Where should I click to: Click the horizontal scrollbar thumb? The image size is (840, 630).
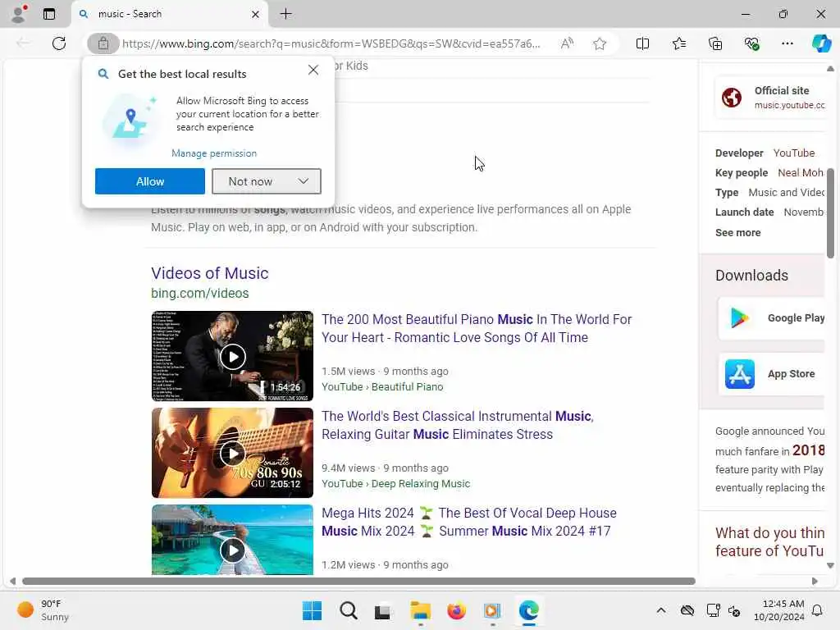point(359,582)
